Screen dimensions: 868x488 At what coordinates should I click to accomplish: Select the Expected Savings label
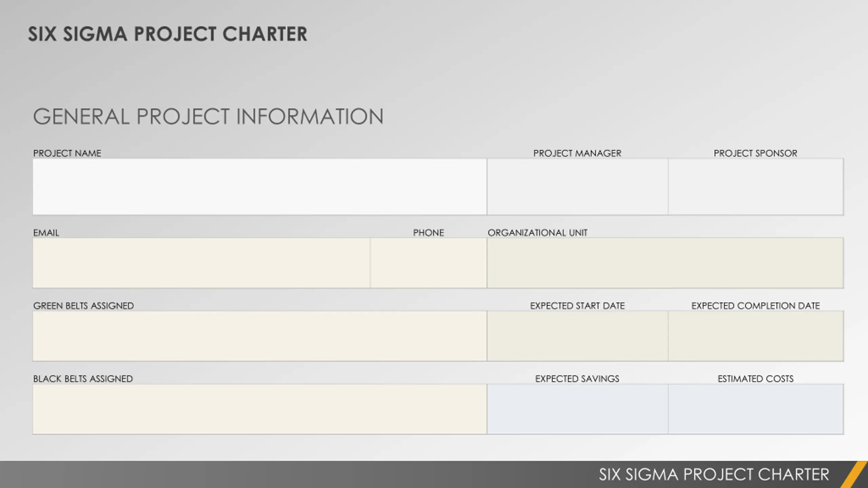[x=577, y=379]
